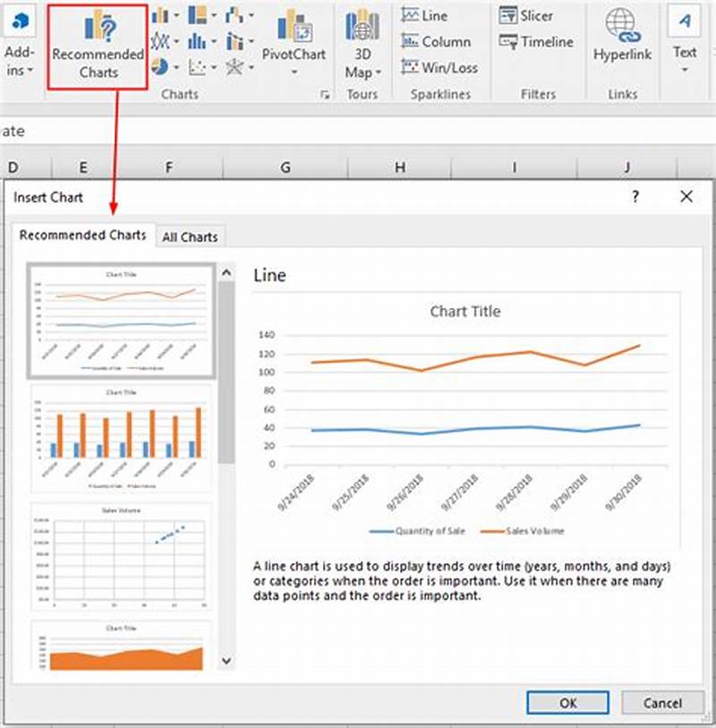716x728 pixels.
Task: Open the Charts group dialog launcher
Action: (322, 93)
